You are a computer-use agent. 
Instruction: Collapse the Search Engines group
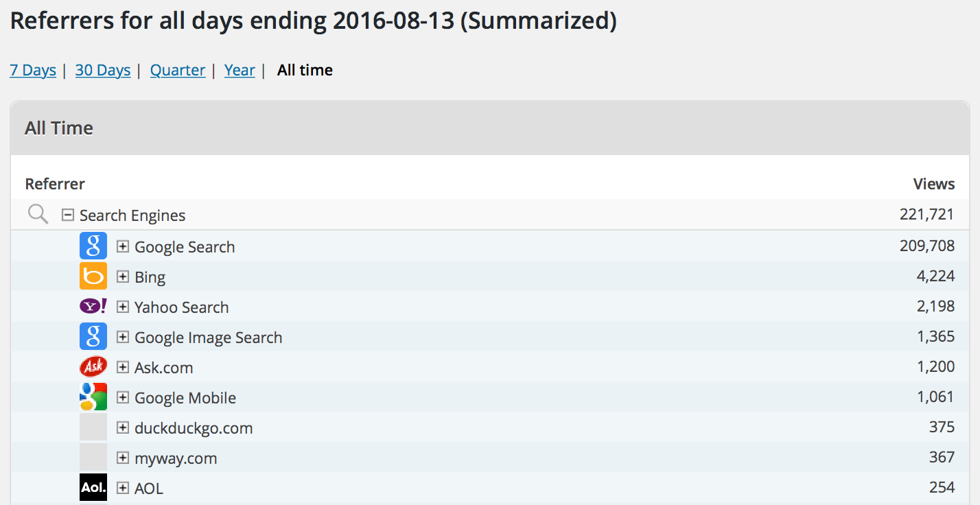pos(67,214)
